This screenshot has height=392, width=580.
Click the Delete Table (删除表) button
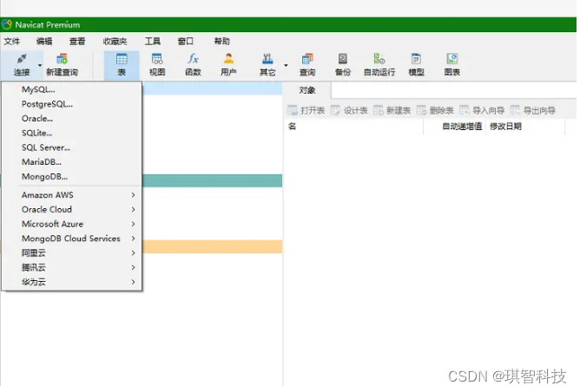click(x=435, y=110)
